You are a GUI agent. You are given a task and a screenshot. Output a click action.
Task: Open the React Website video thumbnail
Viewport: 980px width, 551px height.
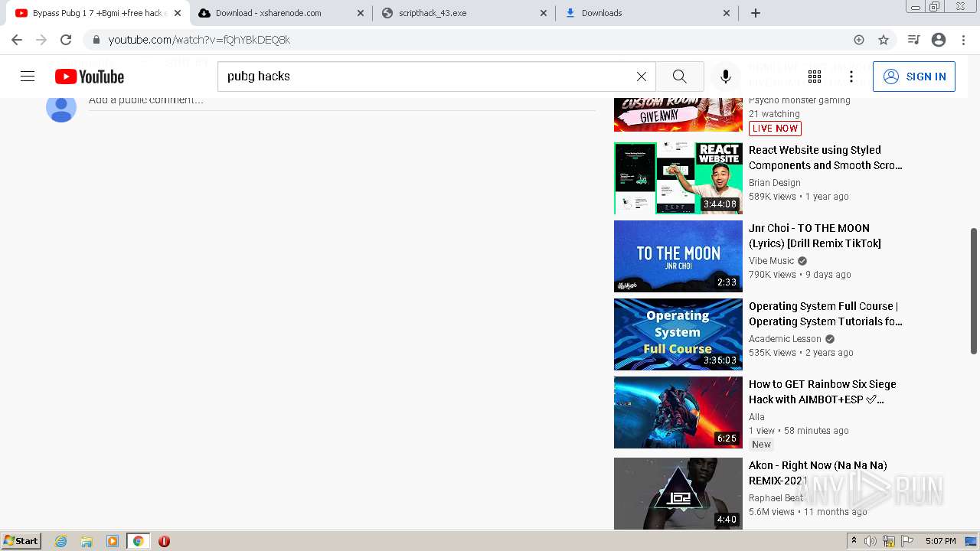[678, 178]
